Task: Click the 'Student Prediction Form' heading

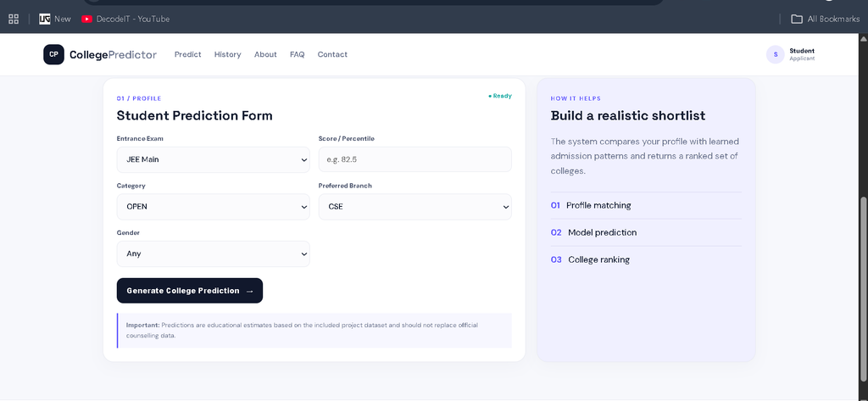Action: click(194, 116)
